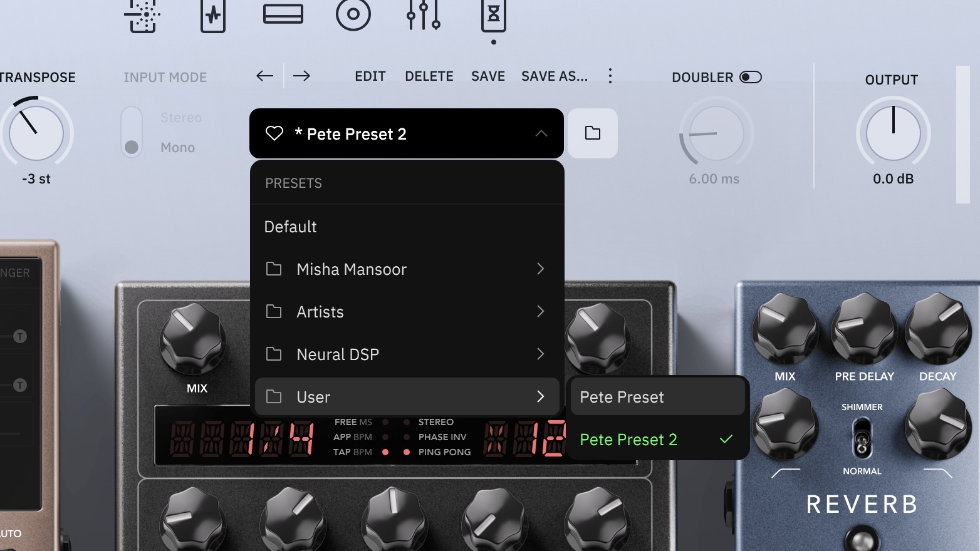Click the reverb pedal MIX knob
Image resolution: width=980 pixels, height=551 pixels.
785,327
